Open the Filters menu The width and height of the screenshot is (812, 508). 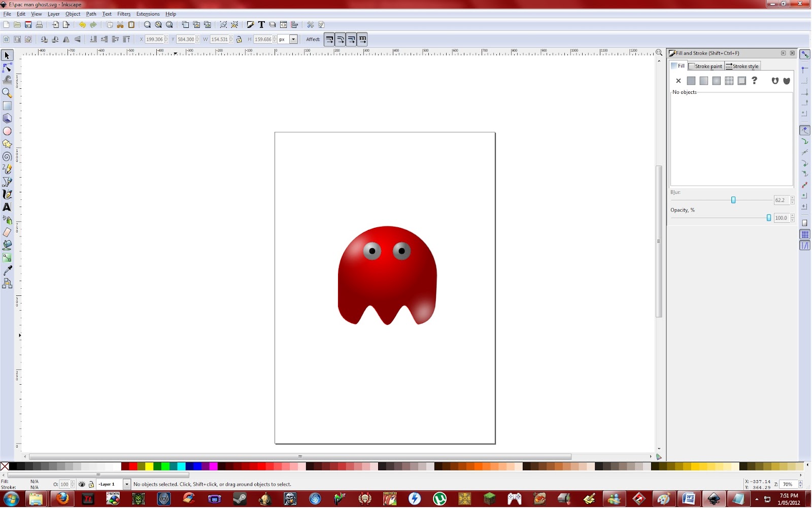pyautogui.click(x=124, y=14)
